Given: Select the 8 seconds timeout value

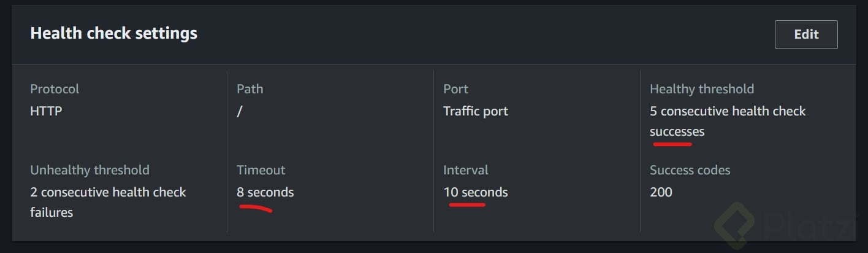Looking at the screenshot, I should (265, 192).
